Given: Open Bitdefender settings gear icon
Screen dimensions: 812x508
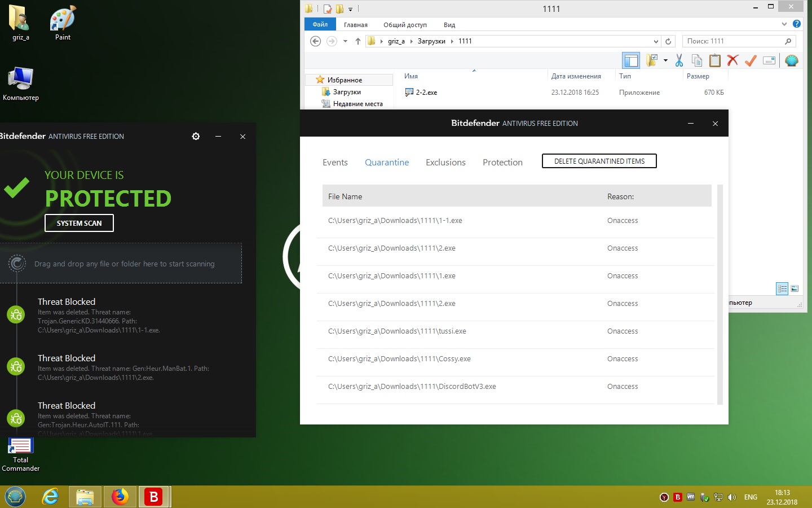Looking at the screenshot, I should 196,137.
